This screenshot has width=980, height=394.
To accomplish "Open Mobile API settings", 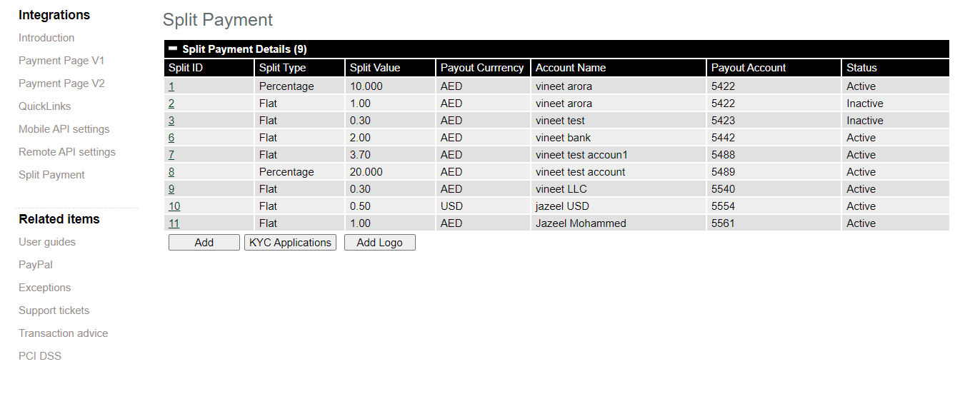I will tap(64, 129).
